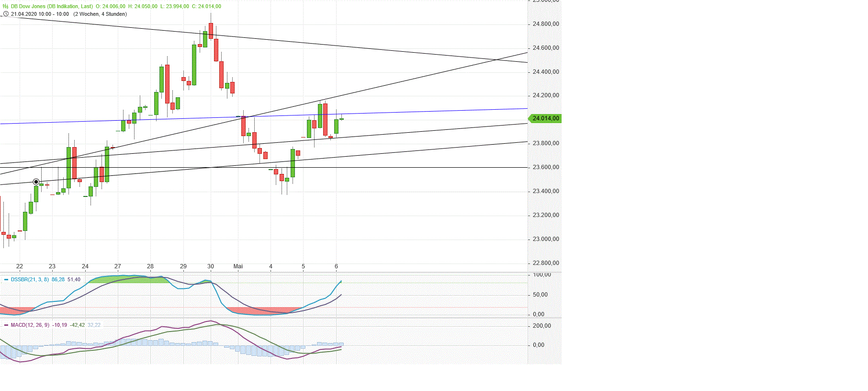The image size is (868, 391).
Task: Select the circled target marker on the chart
Action: click(36, 182)
